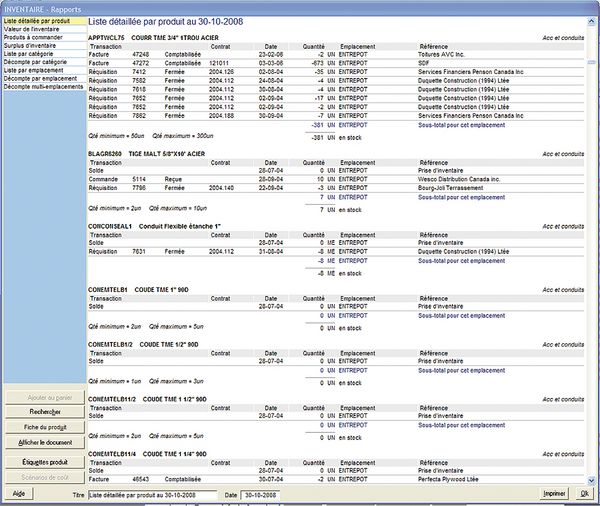
Task: Click 'Qté minimum = 50un' text
Action: 116,136
